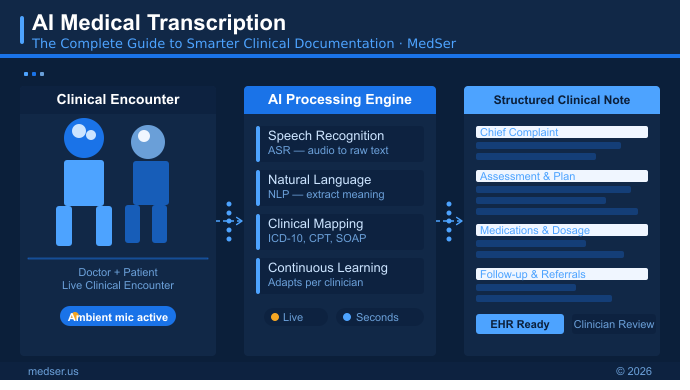This screenshot has width=690, height=390.
Task: Select the Structured Clinical Note header
Action: (x=562, y=100)
